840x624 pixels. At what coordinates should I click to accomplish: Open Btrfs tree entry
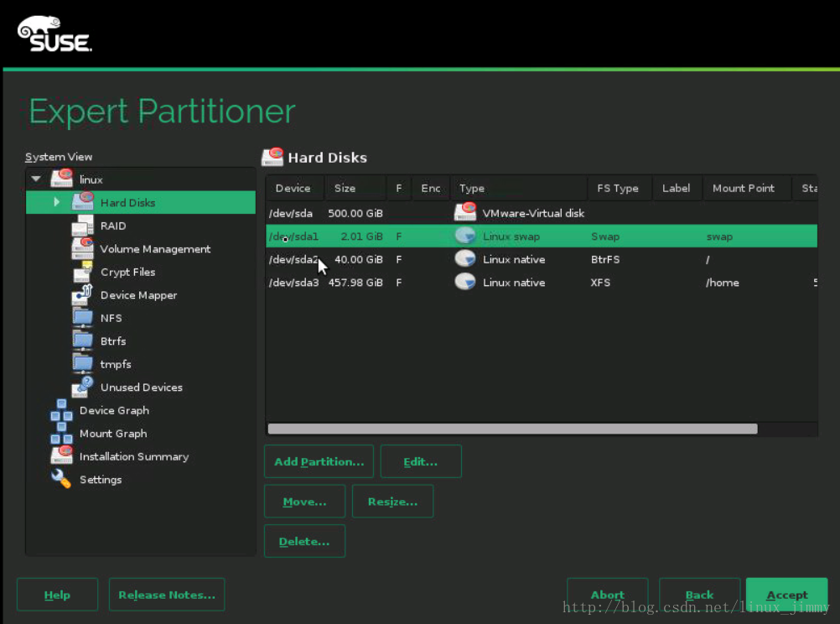pyautogui.click(x=113, y=341)
